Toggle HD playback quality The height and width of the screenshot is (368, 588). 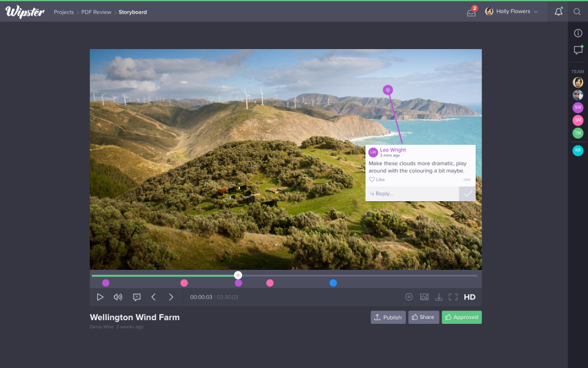tap(469, 296)
